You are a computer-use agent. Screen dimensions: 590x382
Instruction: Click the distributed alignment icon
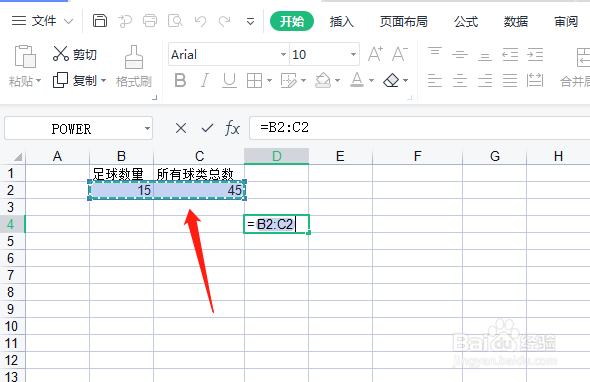pos(535,80)
